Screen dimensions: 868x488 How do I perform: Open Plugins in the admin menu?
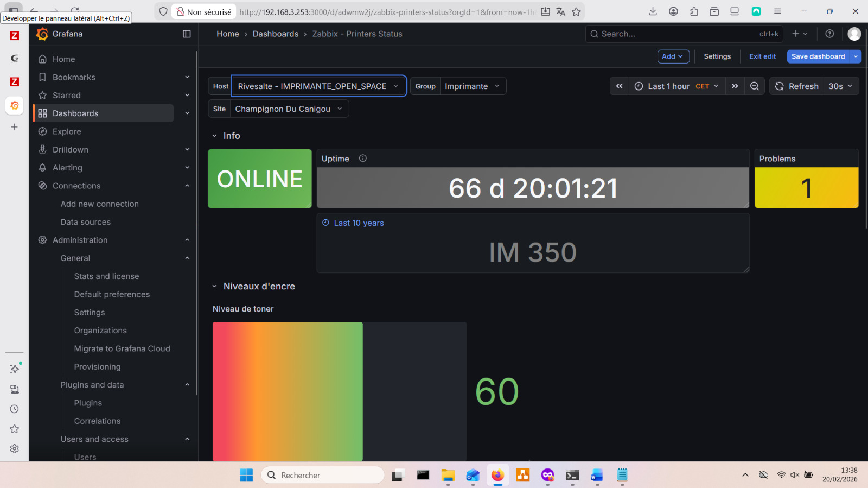88,403
